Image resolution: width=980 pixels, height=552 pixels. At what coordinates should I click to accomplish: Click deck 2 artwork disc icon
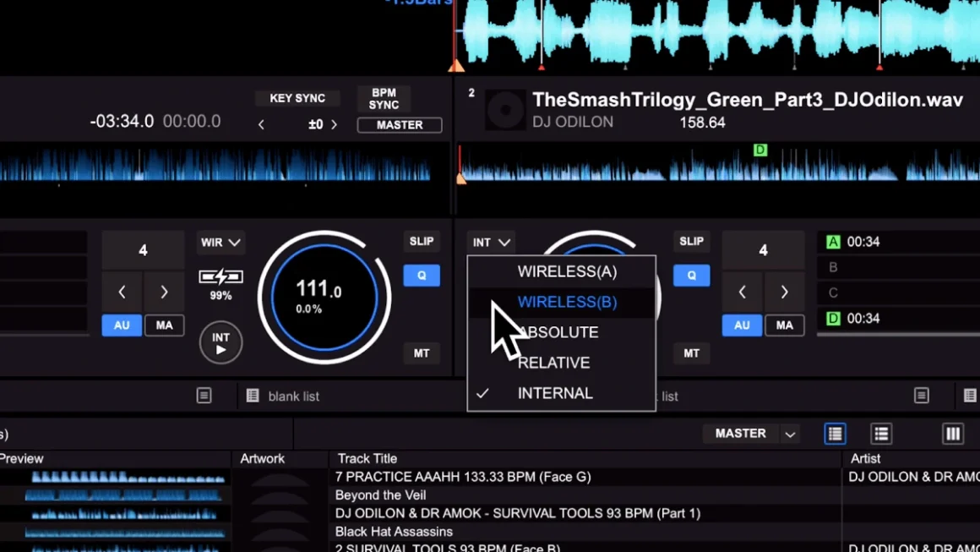coord(505,110)
